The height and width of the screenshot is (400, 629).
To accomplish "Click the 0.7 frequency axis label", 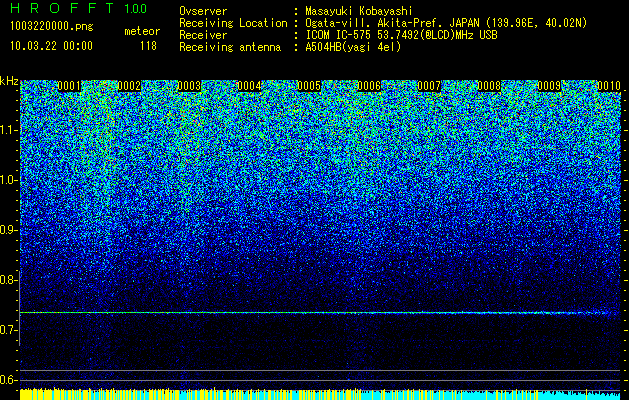I will (x=8, y=330).
